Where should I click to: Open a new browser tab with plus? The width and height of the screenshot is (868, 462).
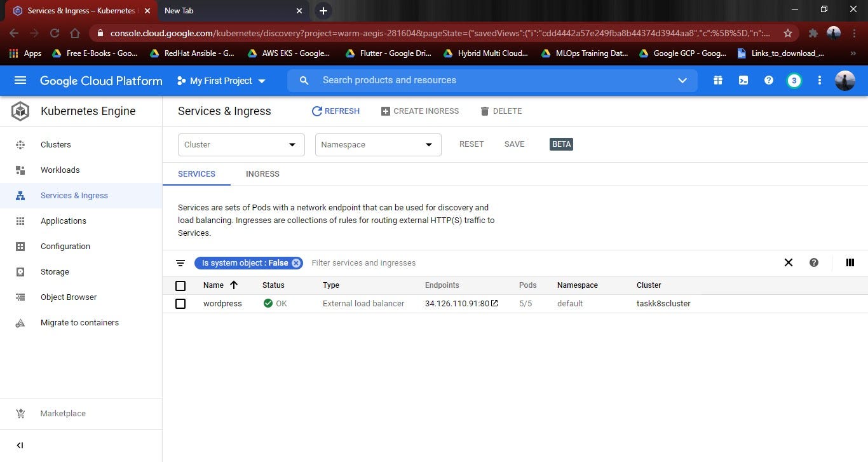pyautogui.click(x=323, y=11)
